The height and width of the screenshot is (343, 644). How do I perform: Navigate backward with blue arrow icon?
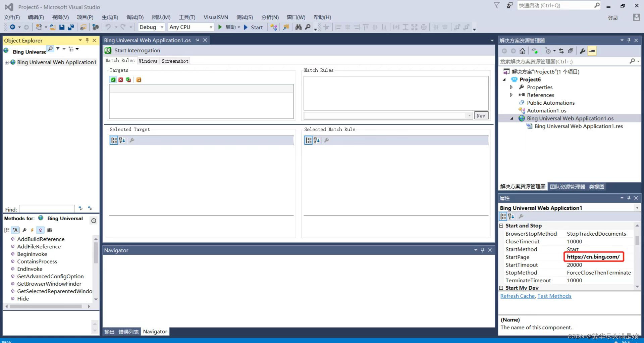[x=12, y=27]
